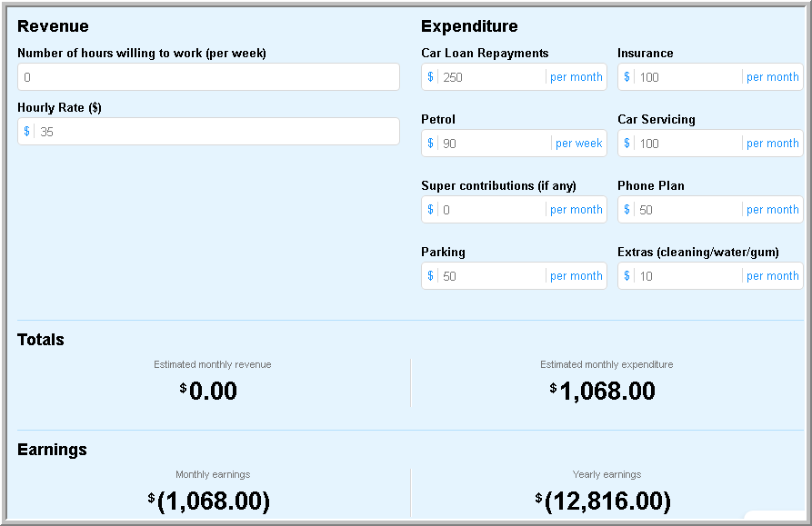Focus the Hourly Rate input box
Viewport: 812px width, 526px height.
(x=216, y=132)
